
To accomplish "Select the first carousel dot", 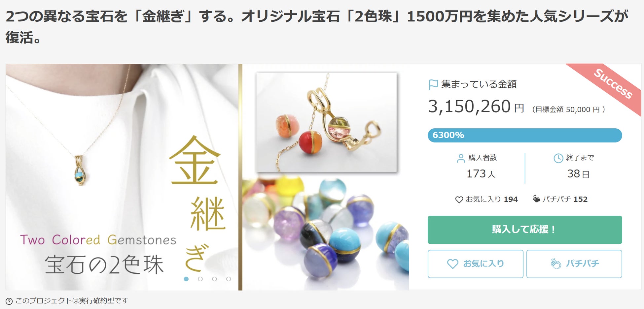I will tap(186, 279).
